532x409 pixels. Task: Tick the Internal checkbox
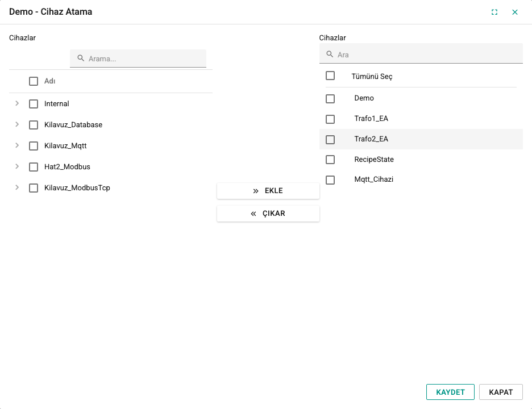pos(34,104)
